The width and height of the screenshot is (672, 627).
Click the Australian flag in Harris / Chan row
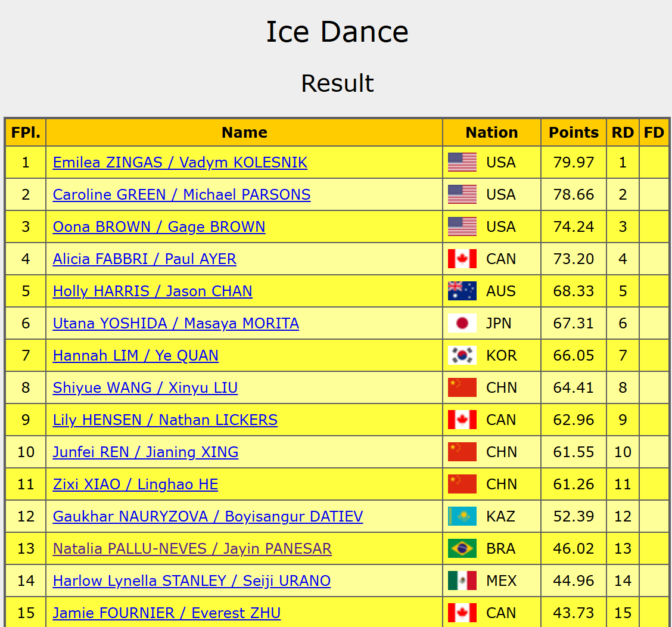462,291
